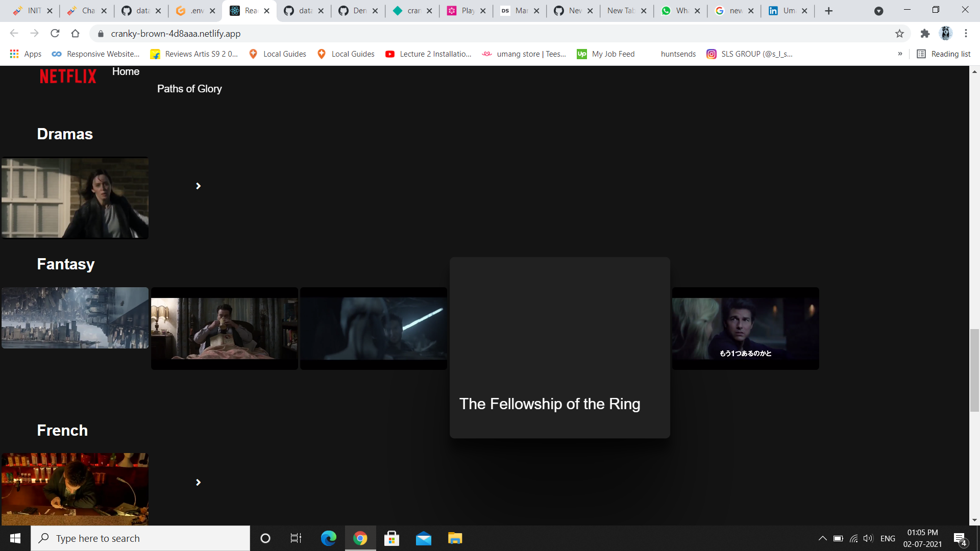
Task: Open File Explorer from the taskbar
Action: coord(454,538)
